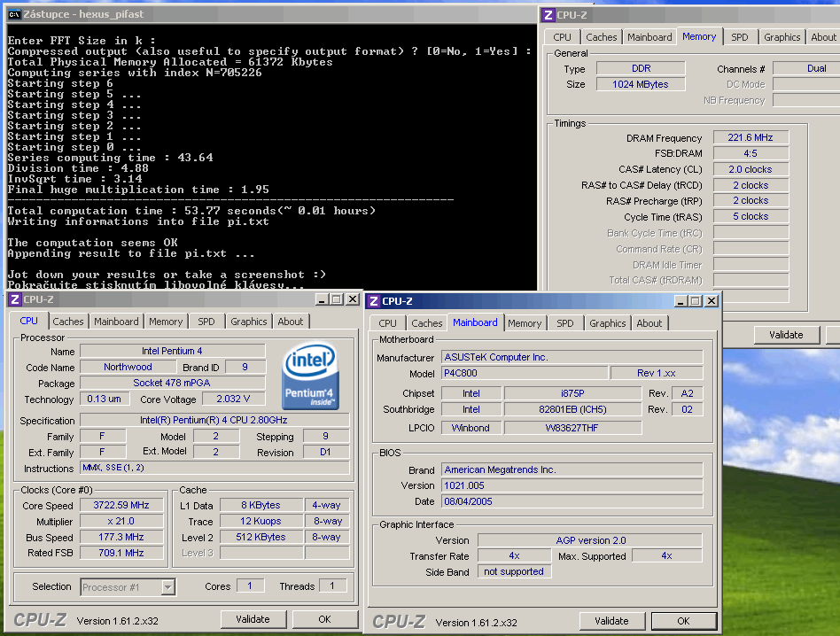Click the AGP version 2.0 field
The height and width of the screenshot is (636, 840).
click(x=590, y=540)
